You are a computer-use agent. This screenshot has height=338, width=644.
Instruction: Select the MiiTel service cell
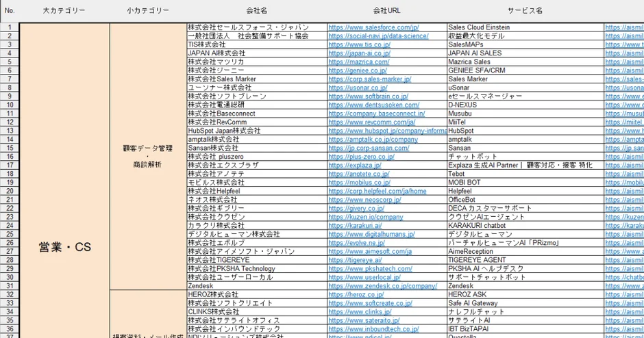(x=525, y=122)
